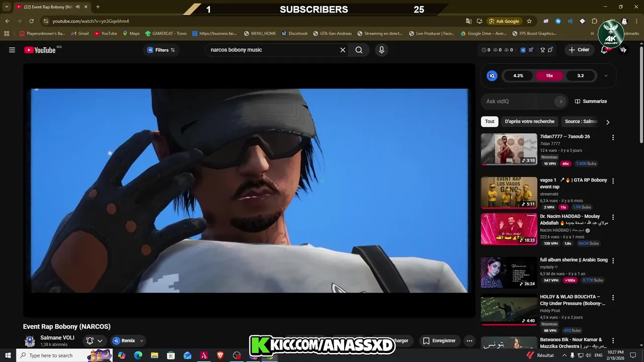
Task: Click the browser Back arrow
Action: tap(7, 21)
